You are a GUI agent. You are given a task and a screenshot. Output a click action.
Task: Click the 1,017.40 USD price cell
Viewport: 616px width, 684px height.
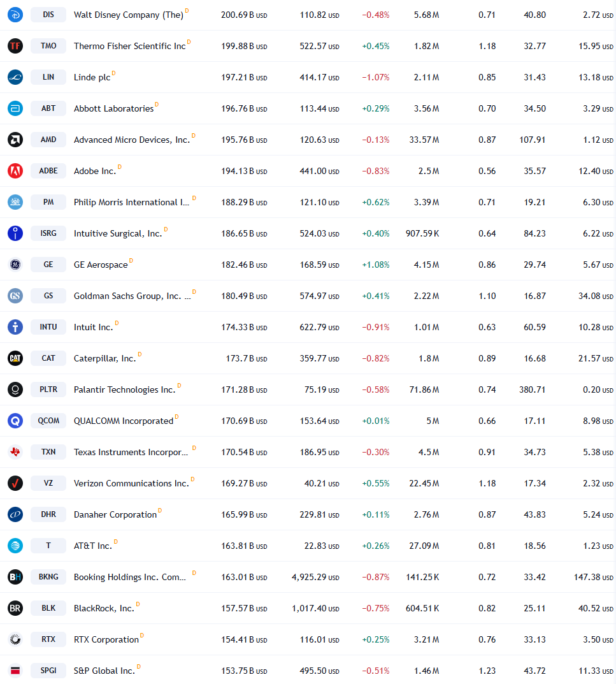tap(315, 608)
